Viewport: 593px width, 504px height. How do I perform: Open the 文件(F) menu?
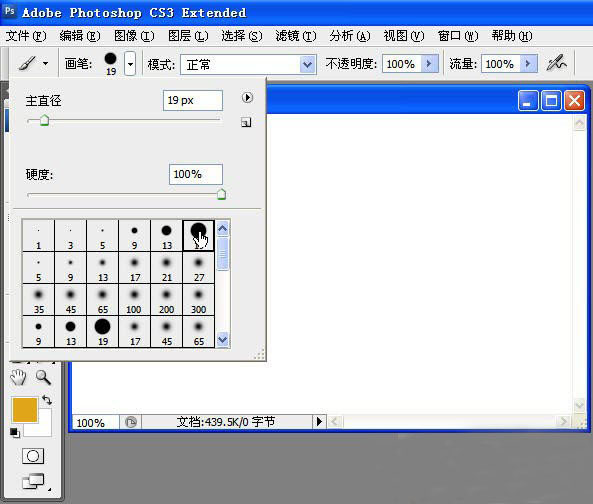[x=26, y=36]
